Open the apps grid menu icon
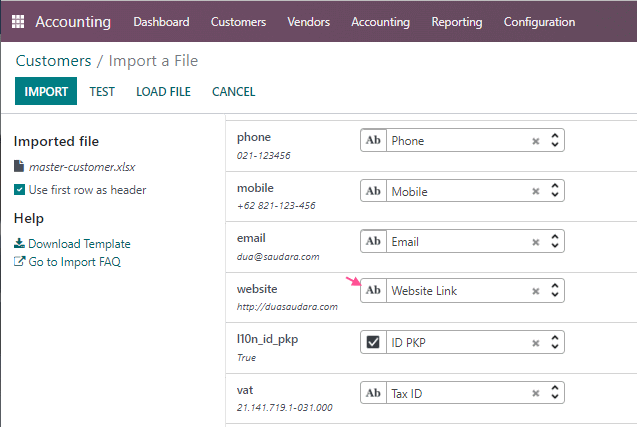The height and width of the screenshot is (427, 637). coord(18,22)
